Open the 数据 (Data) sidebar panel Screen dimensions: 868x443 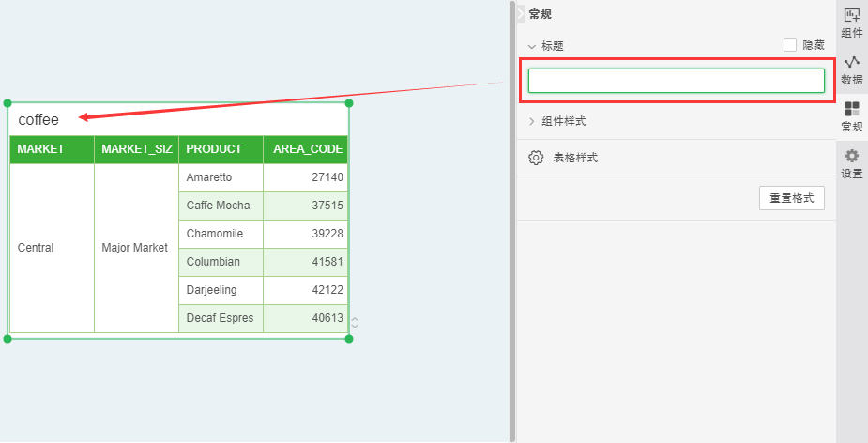(851, 70)
